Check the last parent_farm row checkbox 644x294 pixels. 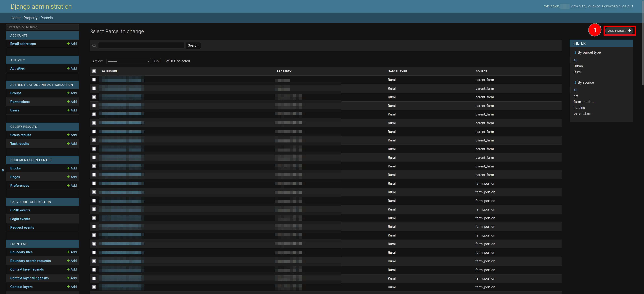pyautogui.click(x=94, y=175)
